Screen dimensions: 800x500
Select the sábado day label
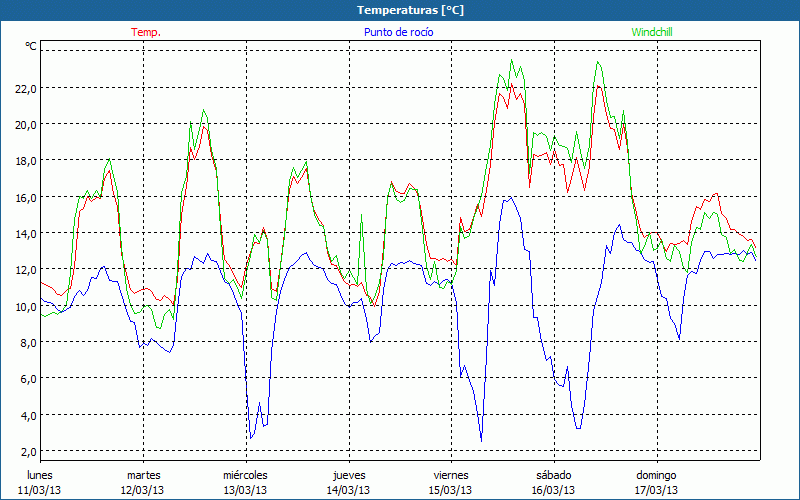(x=553, y=475)
